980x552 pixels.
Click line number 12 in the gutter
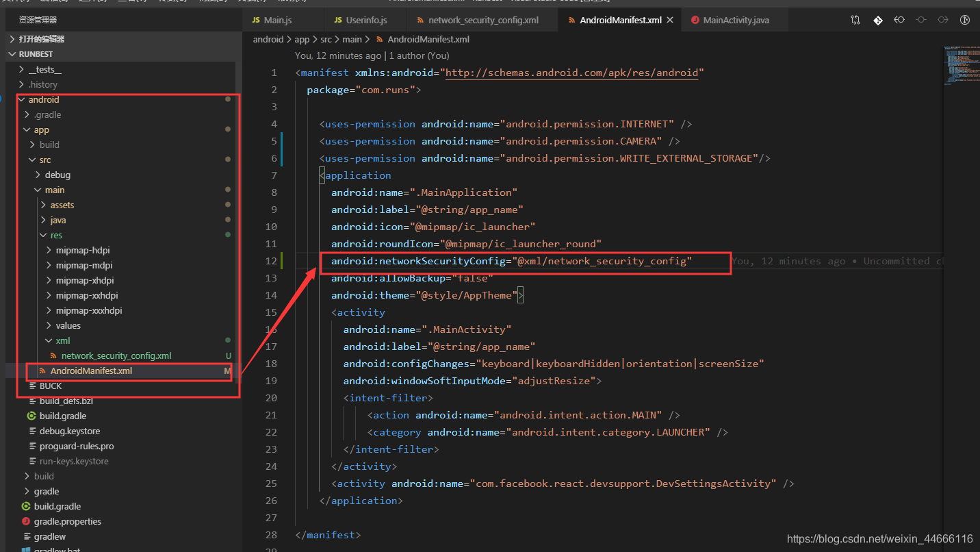click(272, 261)
